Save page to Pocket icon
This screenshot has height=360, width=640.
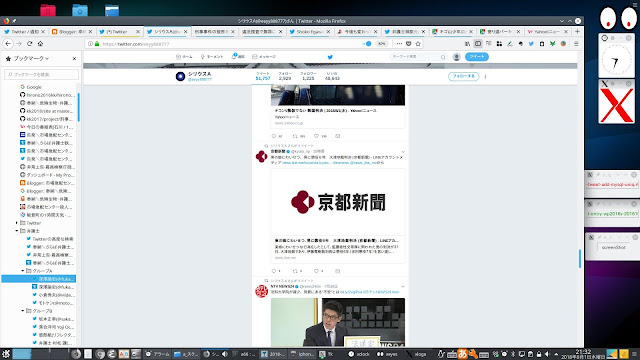pos(409,44)
